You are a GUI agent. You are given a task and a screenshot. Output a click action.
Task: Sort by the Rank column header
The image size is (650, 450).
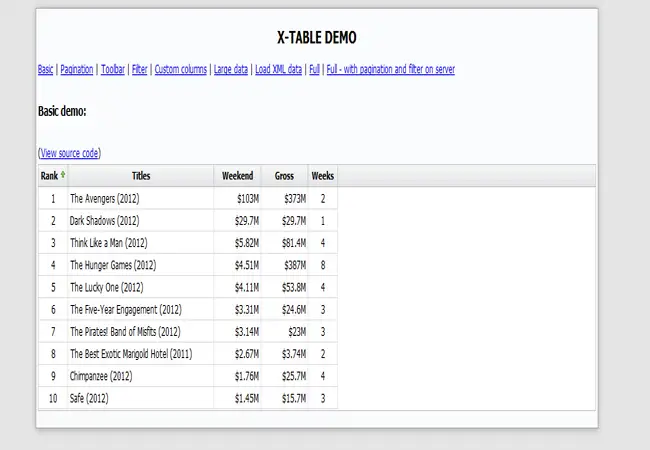pos(53,176)
